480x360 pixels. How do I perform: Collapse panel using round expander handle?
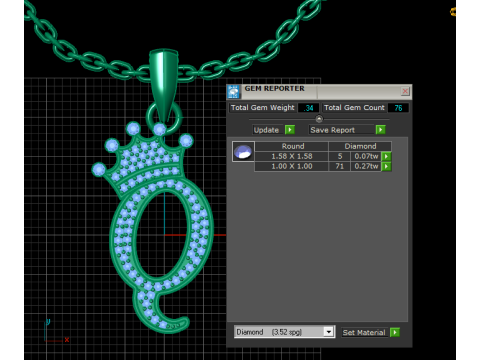(x=319, y=119)
